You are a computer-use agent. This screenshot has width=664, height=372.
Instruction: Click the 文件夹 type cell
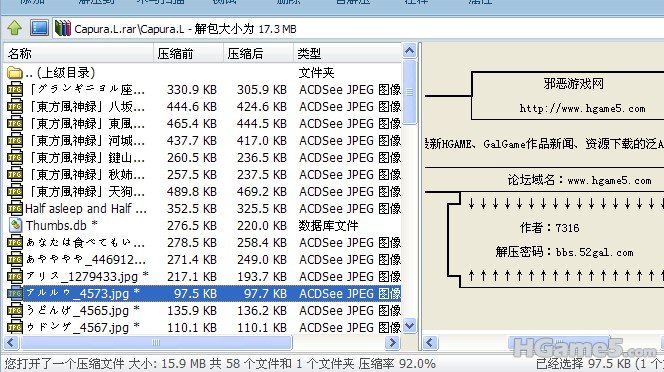pyautogui.click(x=316, y=72)
